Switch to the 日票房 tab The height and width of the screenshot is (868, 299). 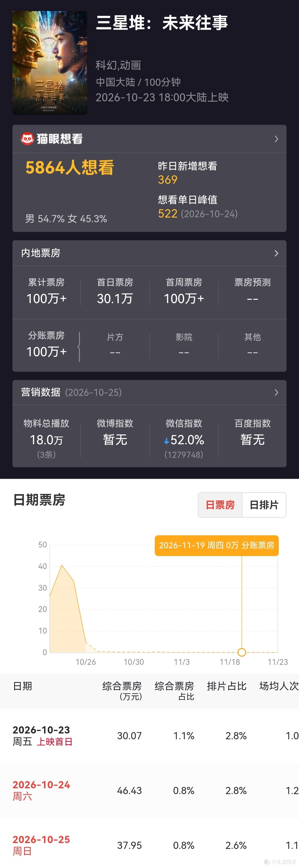pos(220,505)
